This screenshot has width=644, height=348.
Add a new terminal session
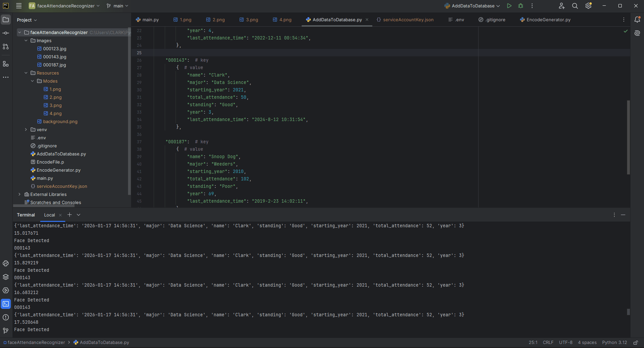[69, 215]
